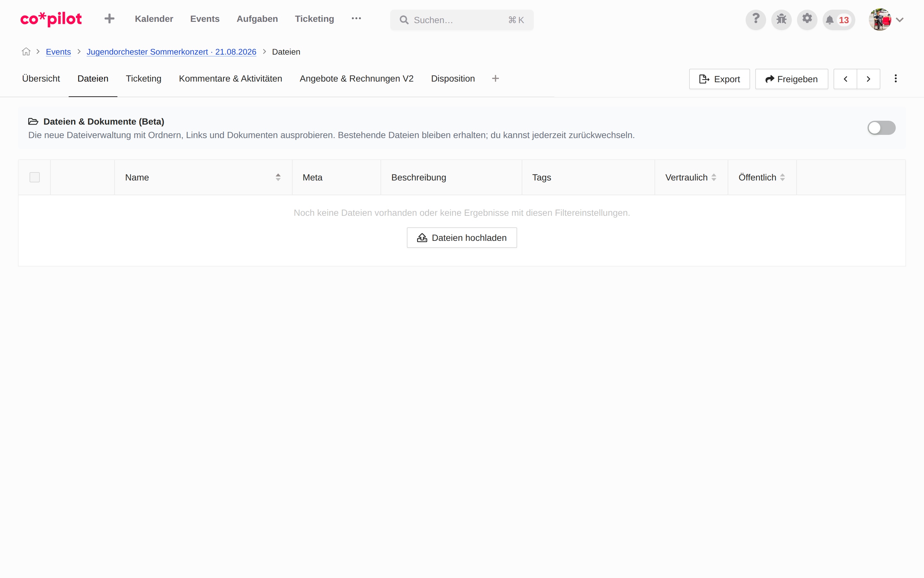Viewport: 924px width, 578px height.
Task: Open Aufgaben in top navigation
Action: point(257,19)
